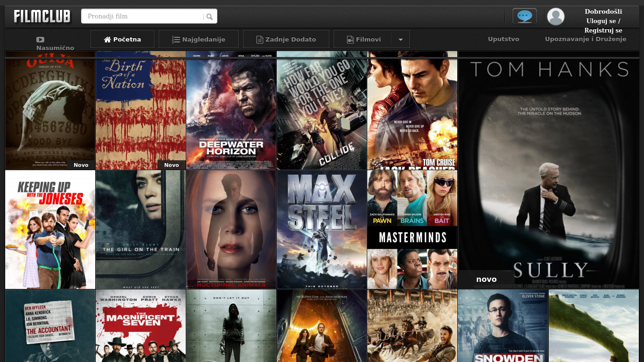Open the Najgledanije tab
The width and height of the screenshot is (644, 362).
coord(198,39)
